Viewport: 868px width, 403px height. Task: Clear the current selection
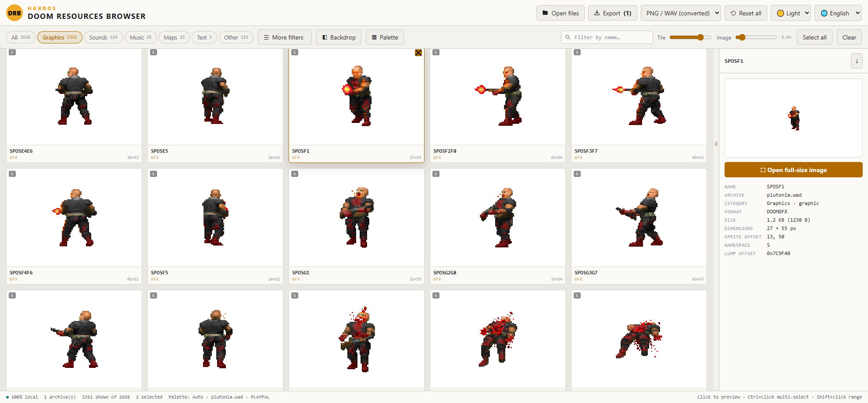pos(849,37)
